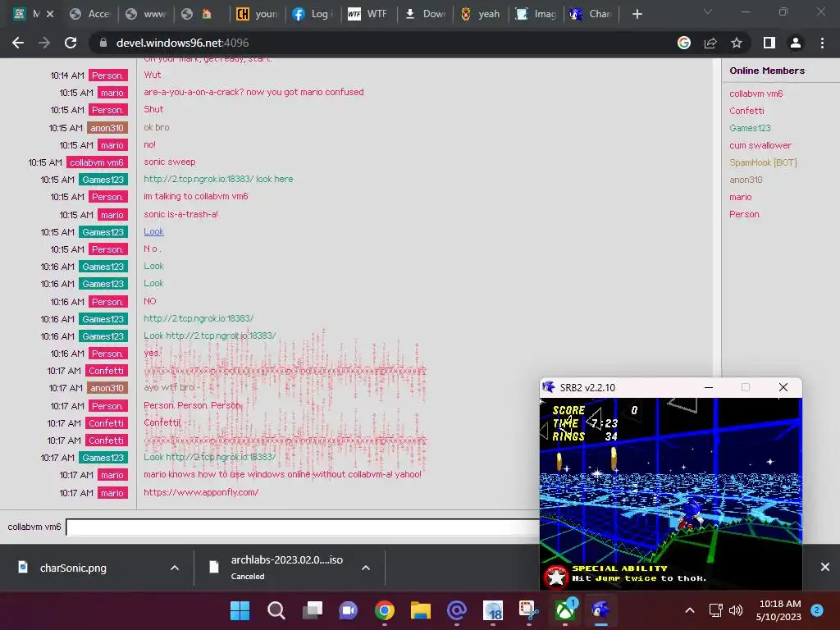Open the apponfly.com link

(x=201, y=492)
